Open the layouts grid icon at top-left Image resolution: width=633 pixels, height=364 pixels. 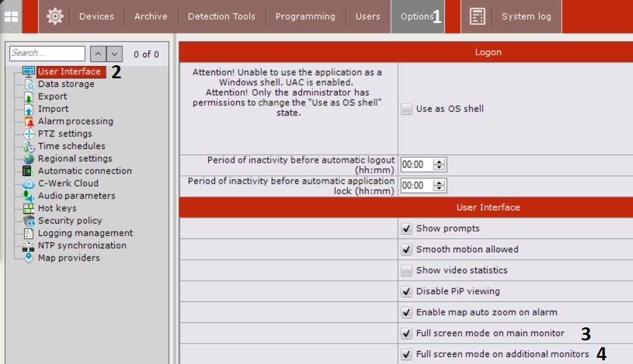tap(11, 17)
